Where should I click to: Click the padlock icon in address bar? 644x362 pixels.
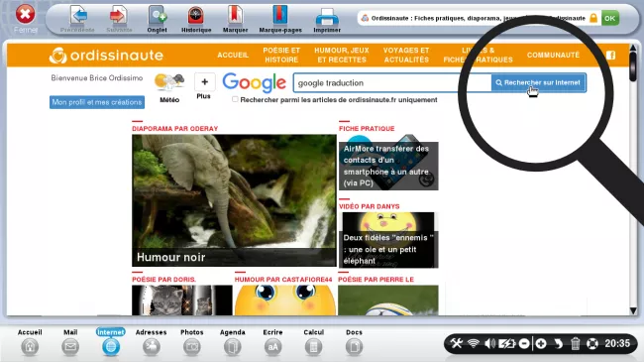[593, 18]
